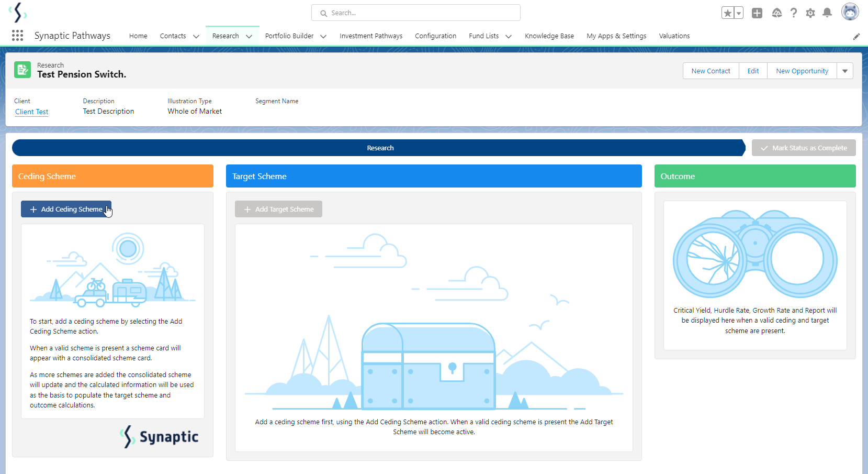Open the Setup gear menu
Image resolution: width=868 pixels, height=474 pixels.
[x=810, y=13]
